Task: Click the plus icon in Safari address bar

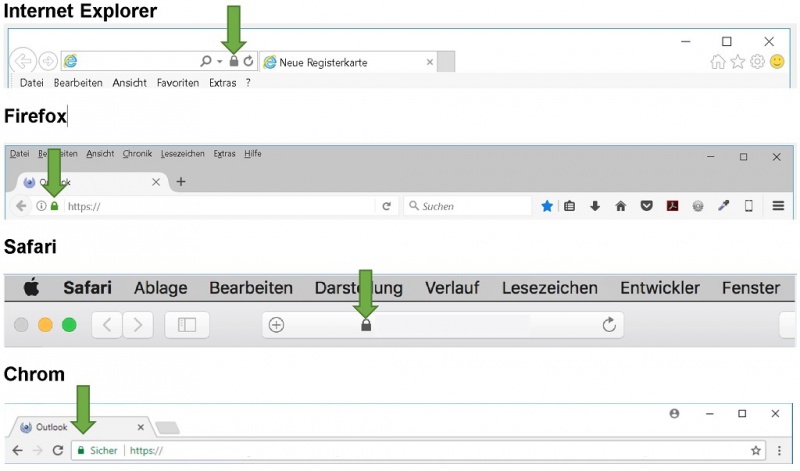Action: pos(277,325)
